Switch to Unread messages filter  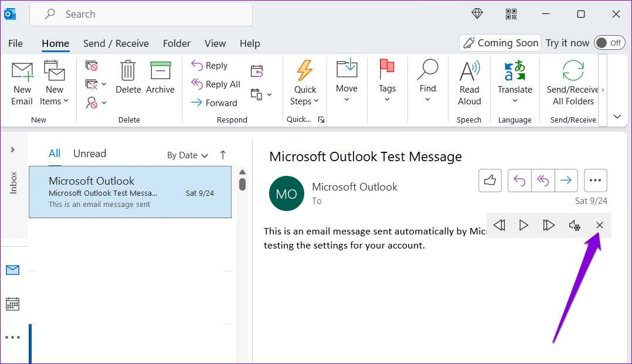90,154
